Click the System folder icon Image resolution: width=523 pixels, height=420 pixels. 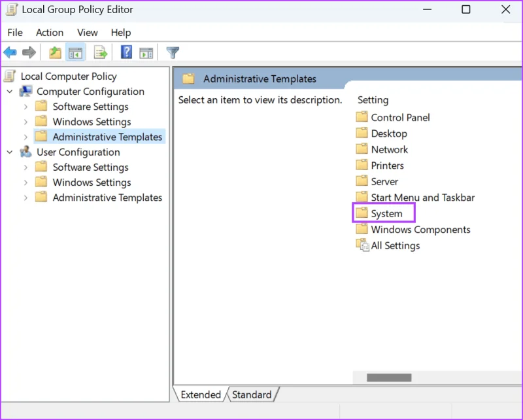[x=362, y=213]
